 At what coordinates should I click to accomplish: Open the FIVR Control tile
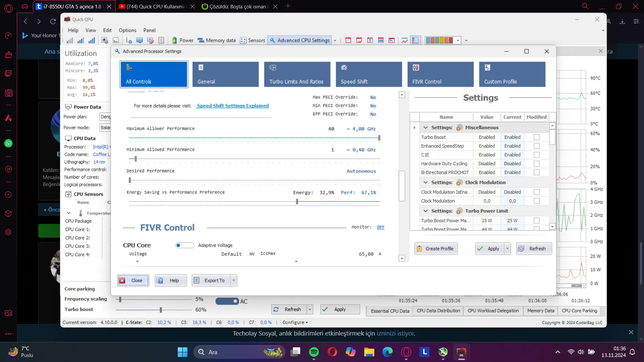(440, 74)
